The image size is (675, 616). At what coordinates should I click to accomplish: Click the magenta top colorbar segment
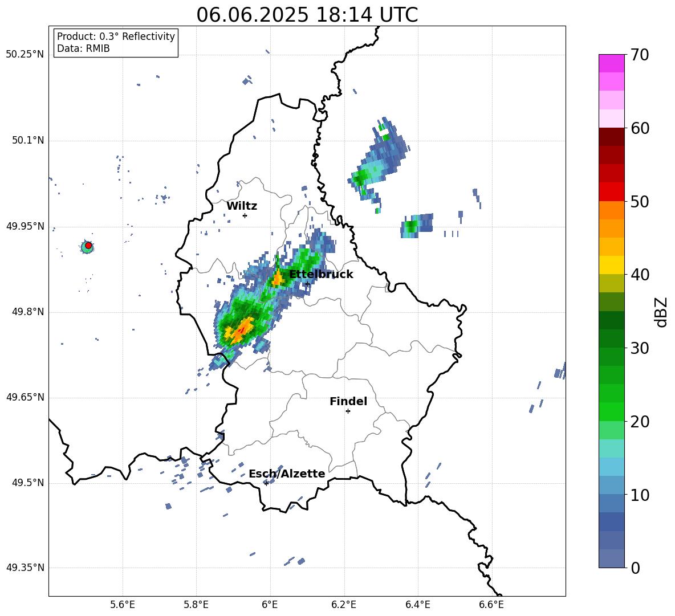coord(611,63)
